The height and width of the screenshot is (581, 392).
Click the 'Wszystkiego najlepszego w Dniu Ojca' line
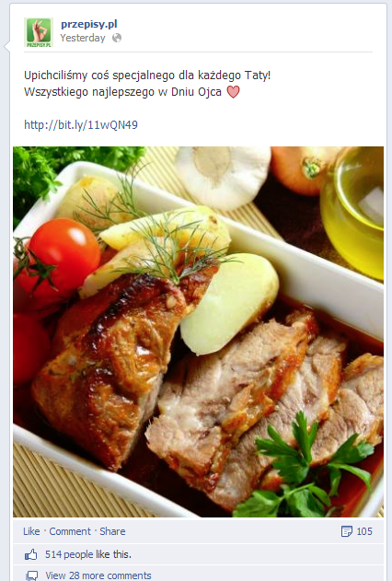point(123,91)
